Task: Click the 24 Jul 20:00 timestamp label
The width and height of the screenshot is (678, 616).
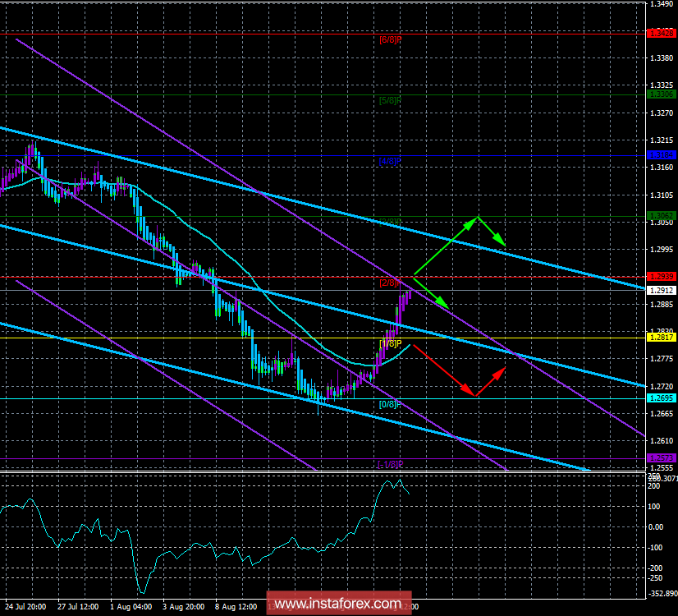Action: click(x=25, y=606)
